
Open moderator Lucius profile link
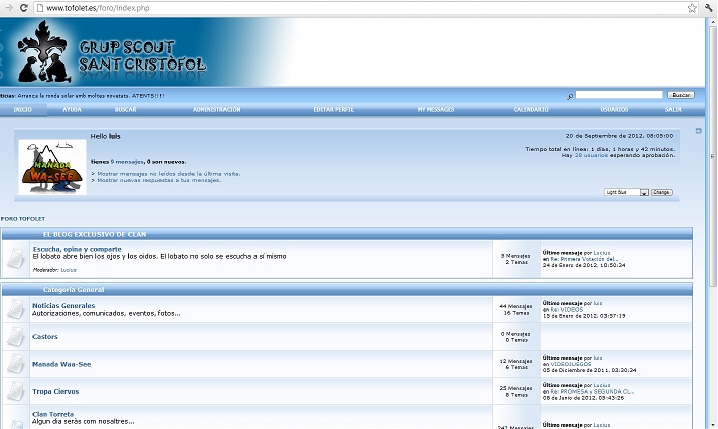click(x=68, y=270)
